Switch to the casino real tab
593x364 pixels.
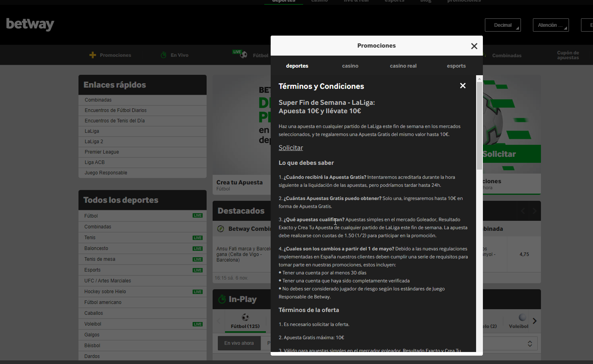pos(403,66)
